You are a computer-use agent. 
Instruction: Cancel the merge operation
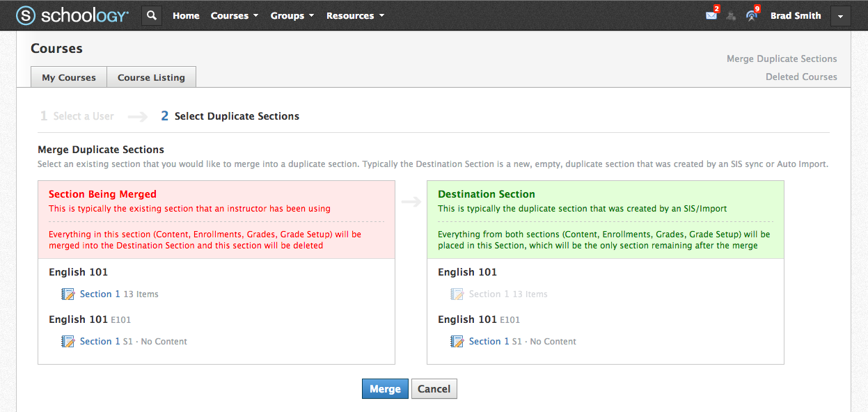(x=434, y=389)
